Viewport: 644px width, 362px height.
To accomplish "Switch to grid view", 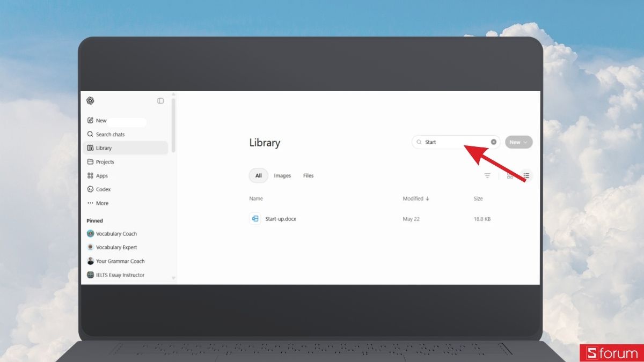I will coord(510,176).
